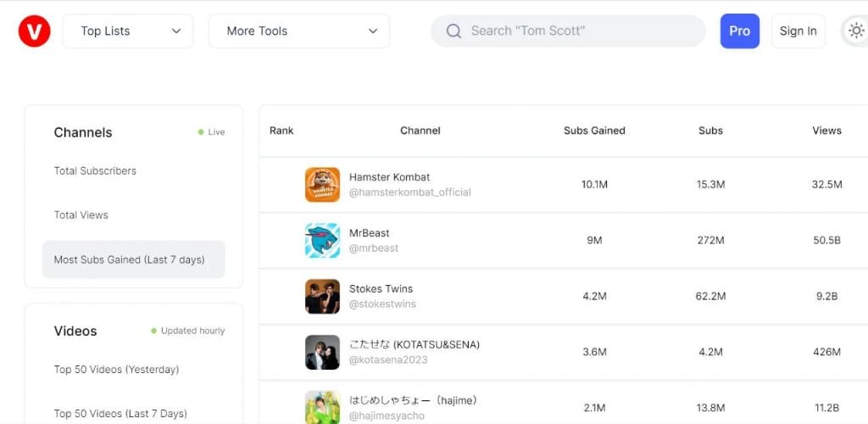Click the @hajimesyacho handle
The height and width of the screenshot is (424, 868).
(x=387, y=416)
